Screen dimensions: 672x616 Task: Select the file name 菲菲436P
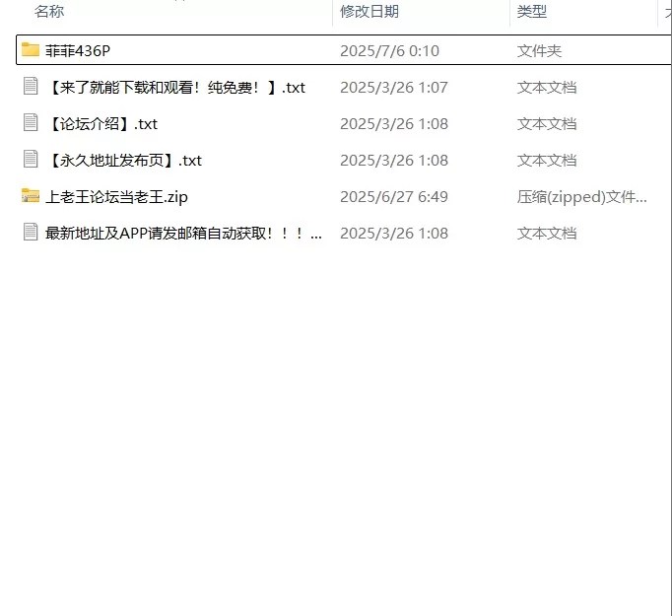point(78,51)
